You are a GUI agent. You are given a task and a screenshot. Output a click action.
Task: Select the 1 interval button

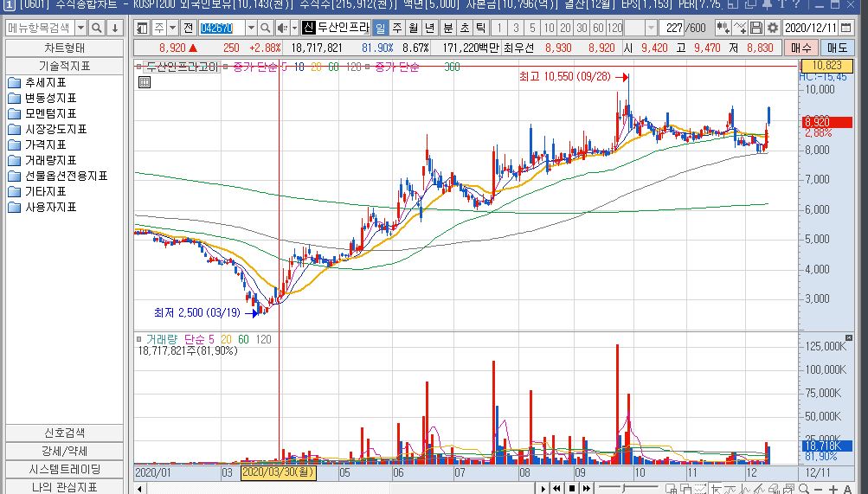pos(499,28)
